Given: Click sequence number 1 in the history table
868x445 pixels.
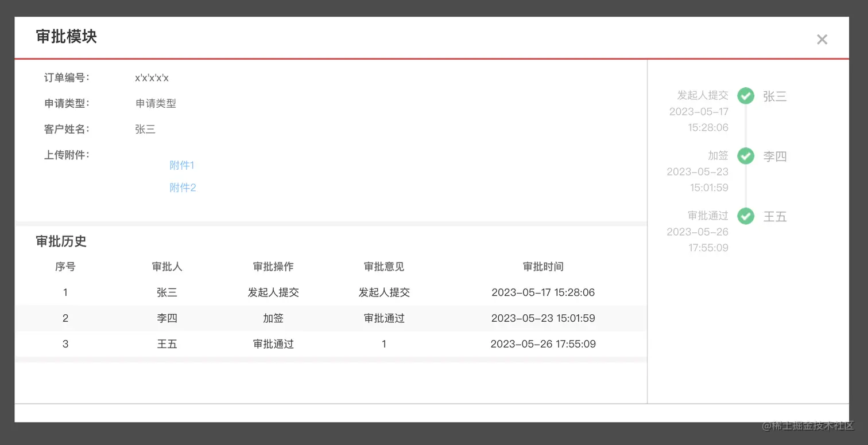Looking at the screenshot, I should (x=65, y=292).
